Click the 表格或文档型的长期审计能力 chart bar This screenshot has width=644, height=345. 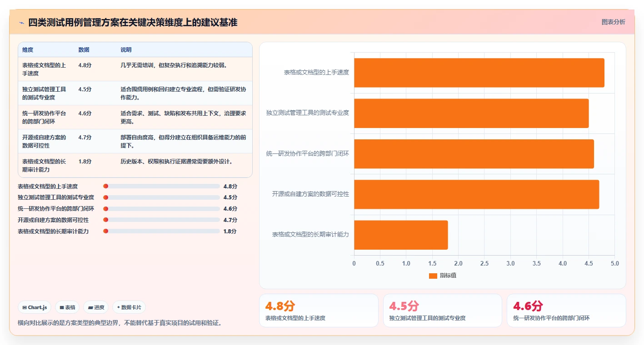[x=401, y=235]
